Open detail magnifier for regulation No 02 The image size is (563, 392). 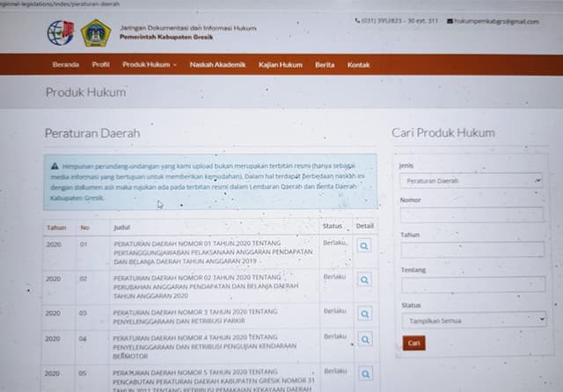tap(364, 280)
